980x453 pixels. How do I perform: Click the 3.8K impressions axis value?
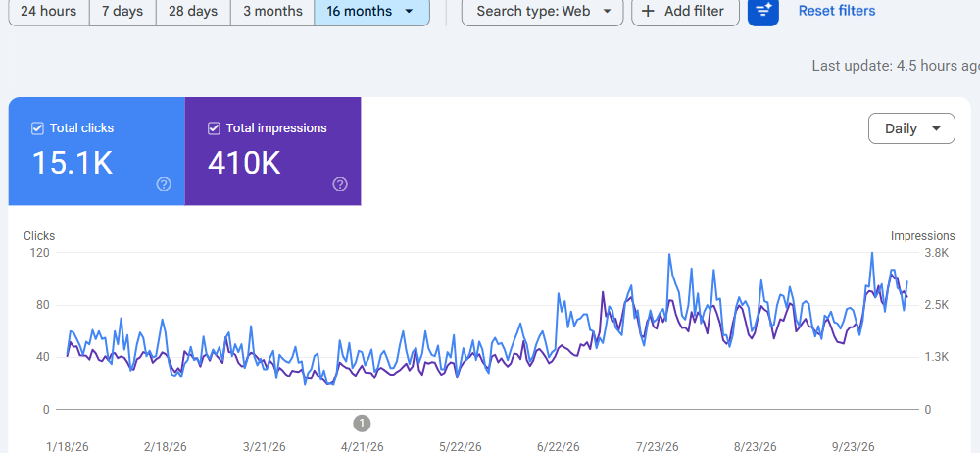pos(937,253)
